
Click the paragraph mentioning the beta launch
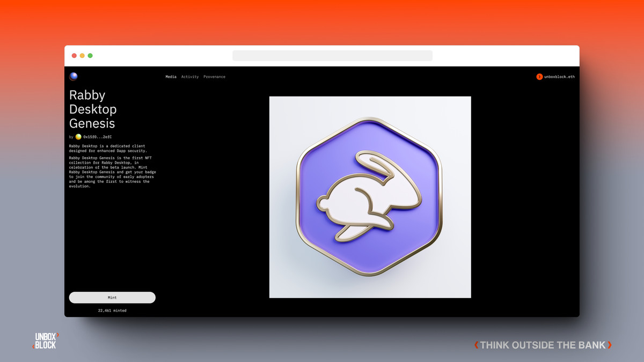click(112, 172)
